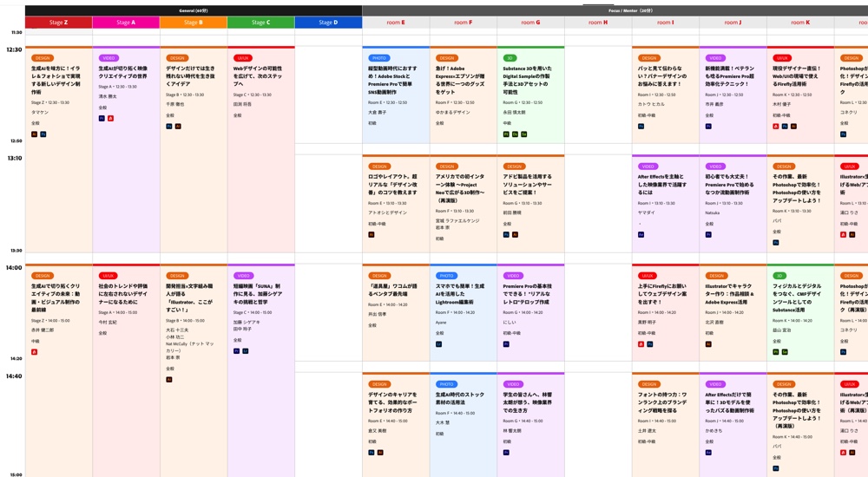Click the After Effects icon in Room I 13:10 session
868x477 pixels.
641,234
